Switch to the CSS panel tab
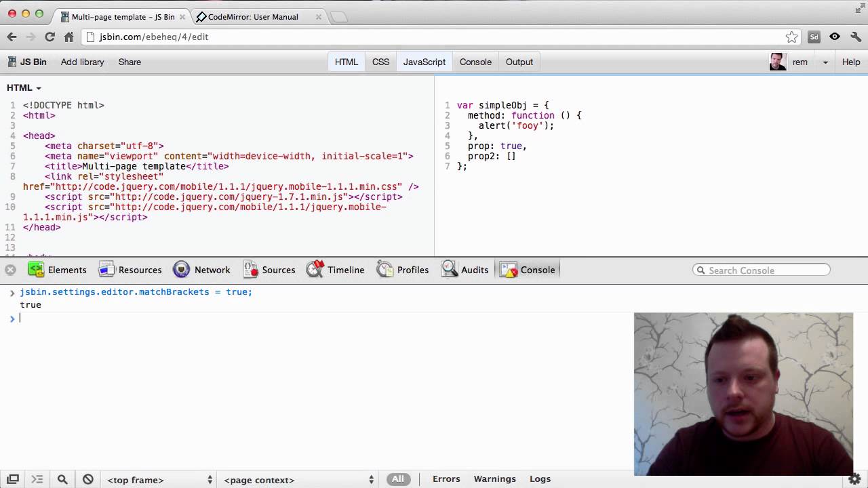This screenshot has height=488, width=868. coord(380,62)
